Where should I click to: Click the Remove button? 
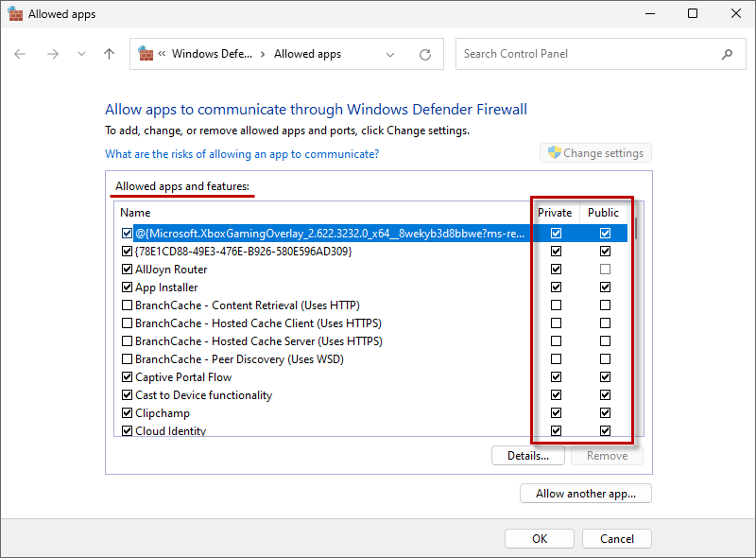(607, 456)
